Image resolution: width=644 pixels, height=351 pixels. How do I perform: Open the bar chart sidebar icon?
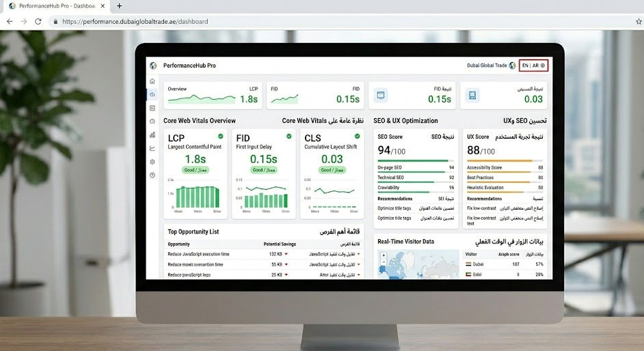point(152,135)
